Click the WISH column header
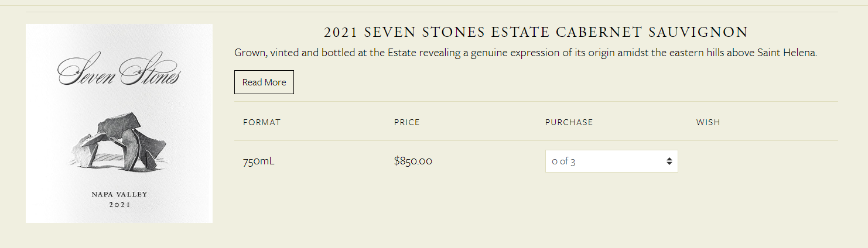This screenshot has width=868, height=248. 708,122
